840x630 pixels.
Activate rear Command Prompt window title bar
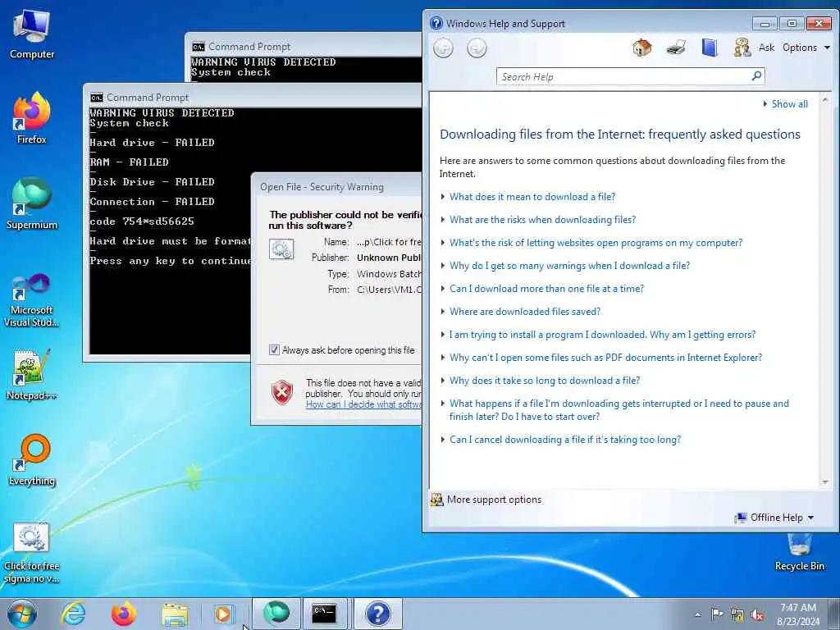point(304,46)
